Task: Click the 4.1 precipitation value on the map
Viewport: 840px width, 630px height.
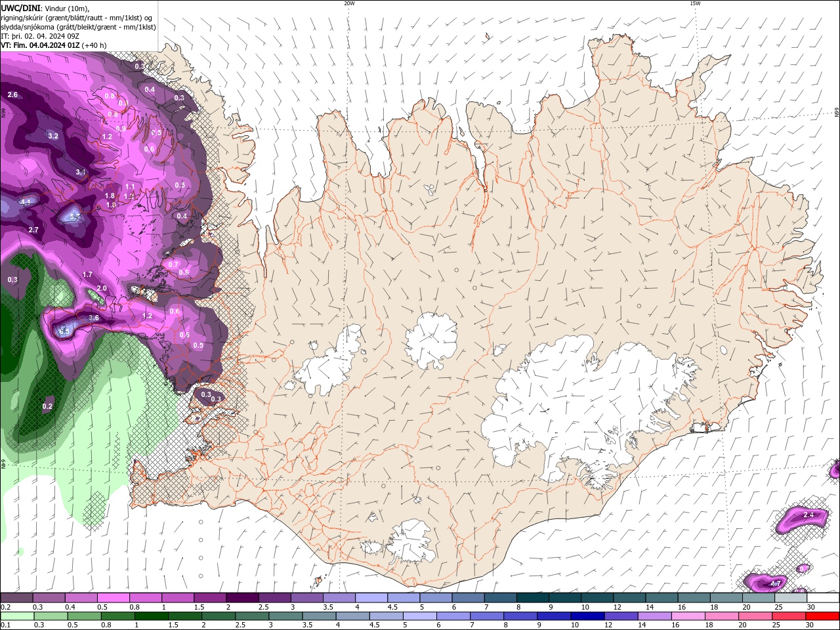Action: (x=26, y=202)
